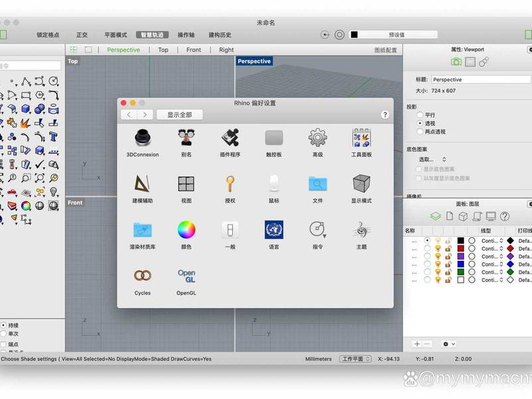
Task: Enable 端点 endpoint snap checkbox
Action: 3,344
